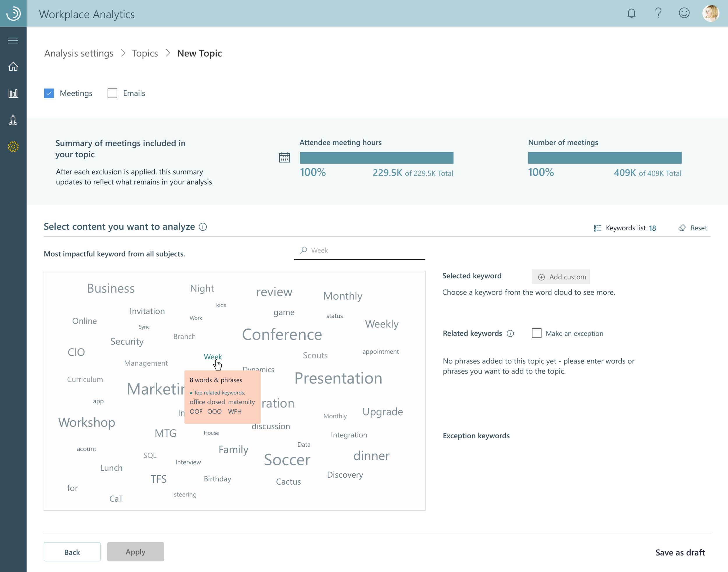Select the MTG keyword in word cloud
The image size is (728, 572).
(165, 433)
